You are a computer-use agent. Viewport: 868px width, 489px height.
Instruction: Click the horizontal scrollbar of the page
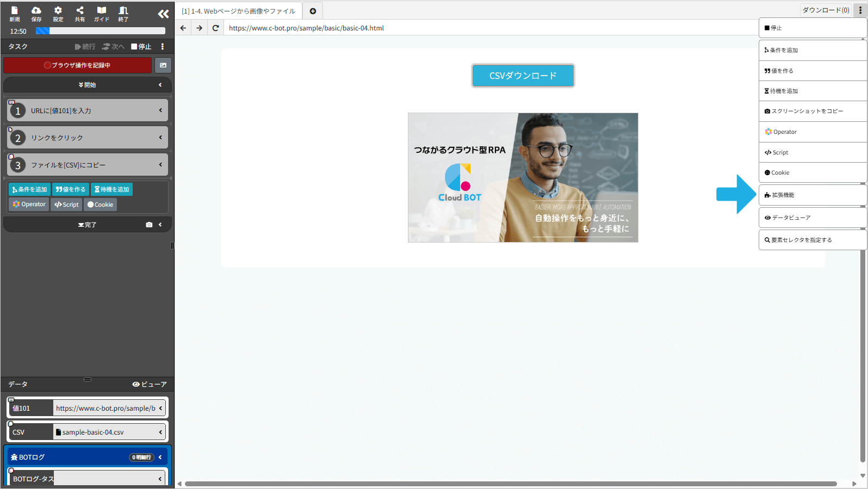[x=511, y=484]
